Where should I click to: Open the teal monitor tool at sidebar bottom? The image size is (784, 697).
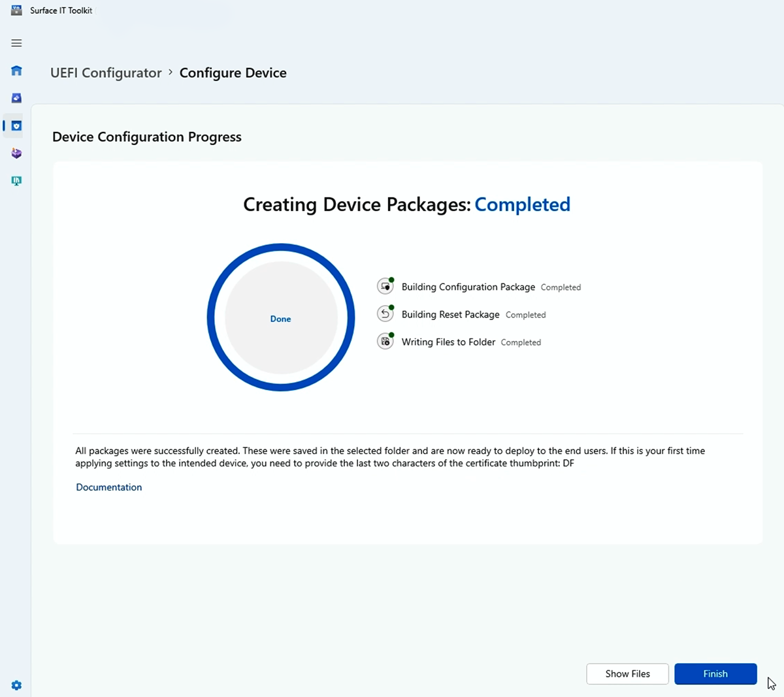point(16,181)
